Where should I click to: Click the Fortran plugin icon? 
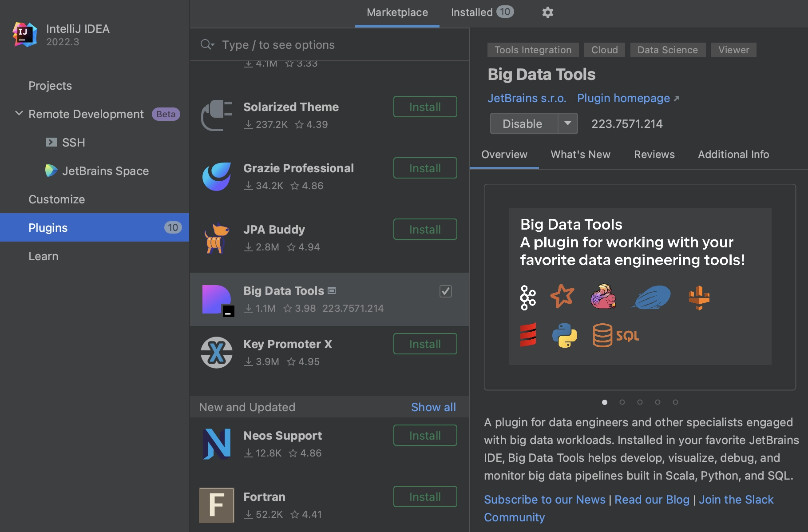click(x=217, y=505)
